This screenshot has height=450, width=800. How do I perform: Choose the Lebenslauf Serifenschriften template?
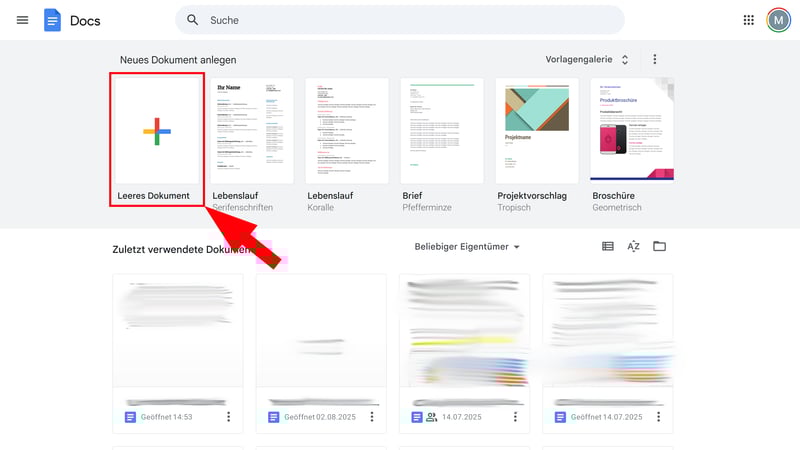[252, 131]
